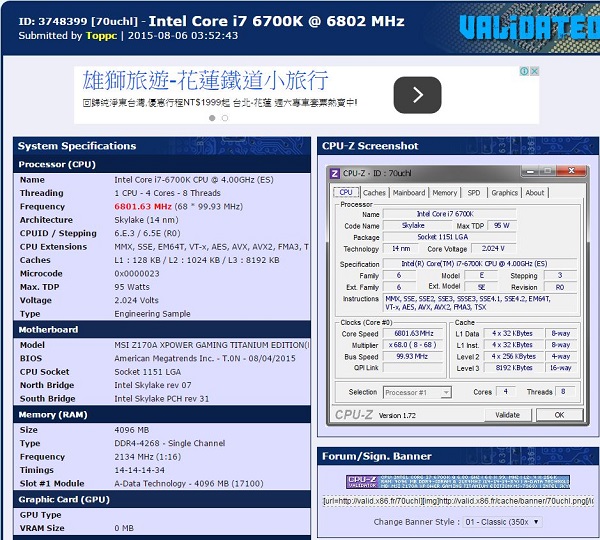
Task: Switch to the Mainboard tab
Action: pyautogui.click(x=409, y=193)
